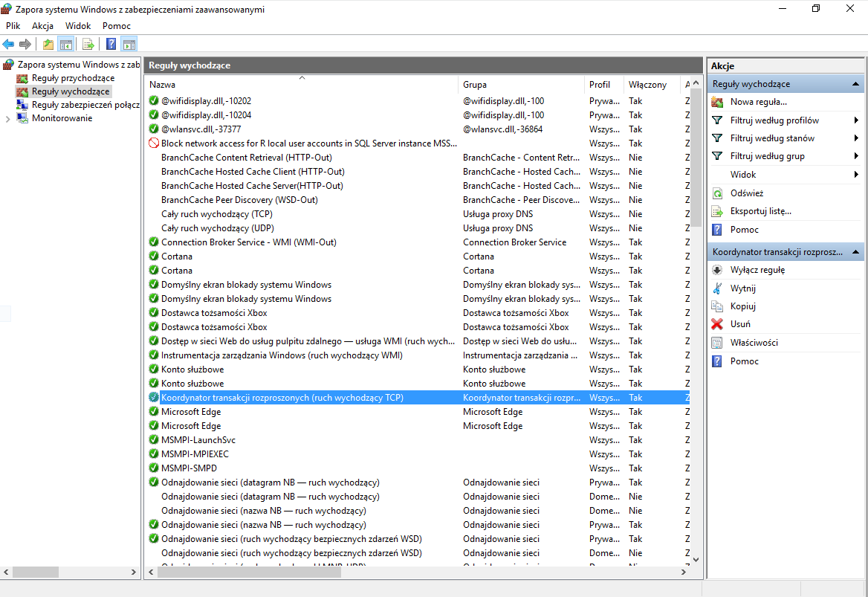The image size is (868, 597).
Task: Click the Wytnij scissors icon
Action: [x=717, y=288]
